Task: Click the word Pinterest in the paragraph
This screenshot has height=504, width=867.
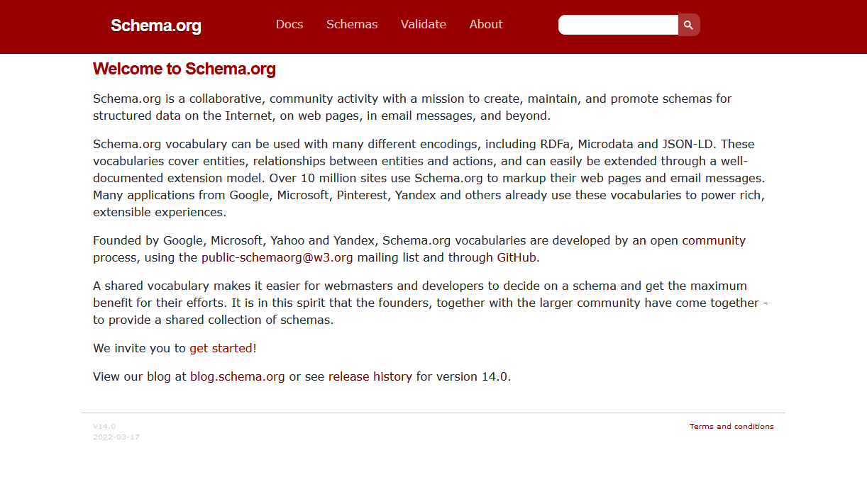Action: tap(362, 195)
